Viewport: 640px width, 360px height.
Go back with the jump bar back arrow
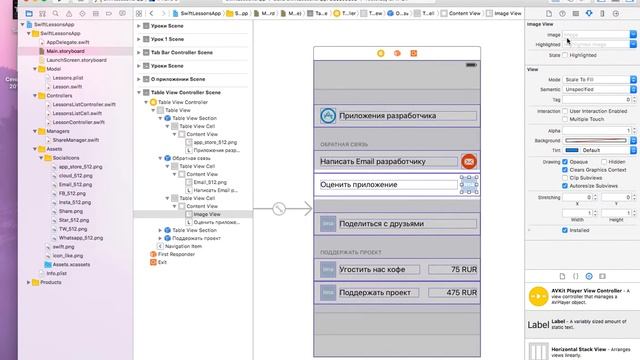[x=151, y=13]
